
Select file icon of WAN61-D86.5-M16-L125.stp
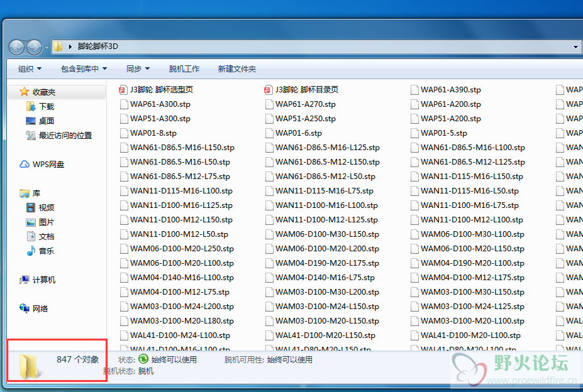pyautogui.click(x=269, y=148)
